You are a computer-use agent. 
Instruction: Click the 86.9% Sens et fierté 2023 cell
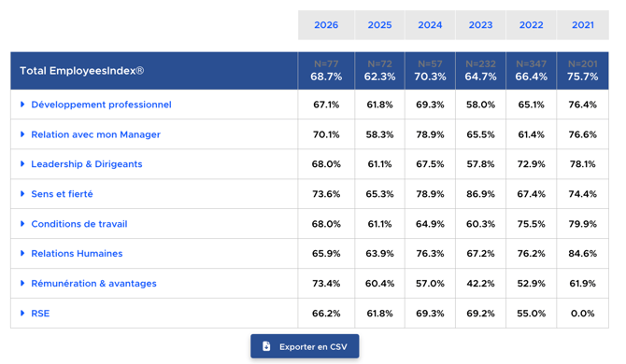click(x=480, y=194)
